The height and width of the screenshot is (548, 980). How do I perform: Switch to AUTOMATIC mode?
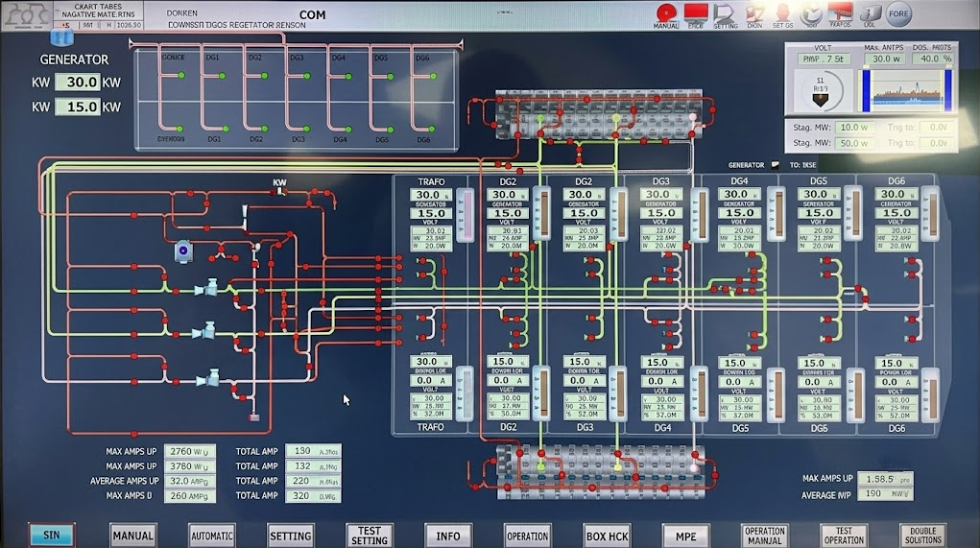(x=212, y=536)
